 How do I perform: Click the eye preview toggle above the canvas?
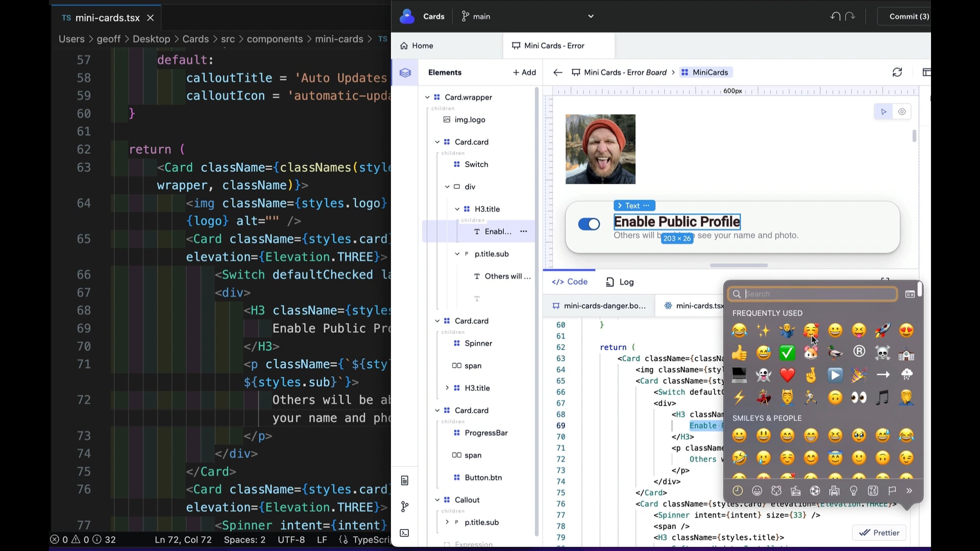click(902, 112)
